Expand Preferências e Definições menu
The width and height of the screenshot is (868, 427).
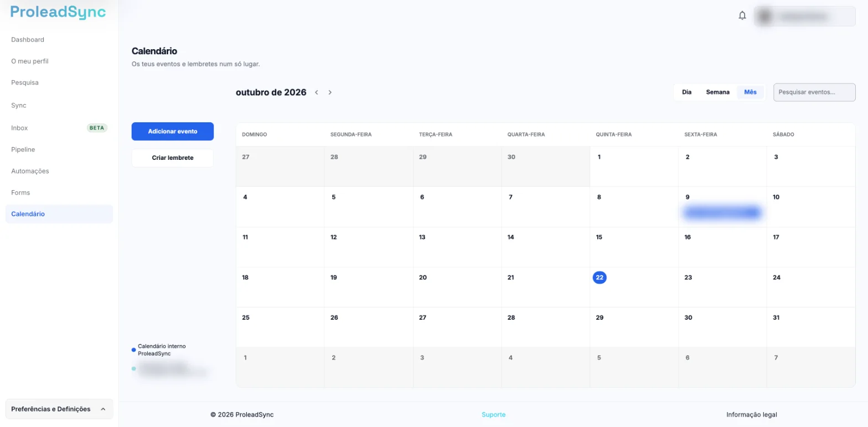tap(59, 409)
